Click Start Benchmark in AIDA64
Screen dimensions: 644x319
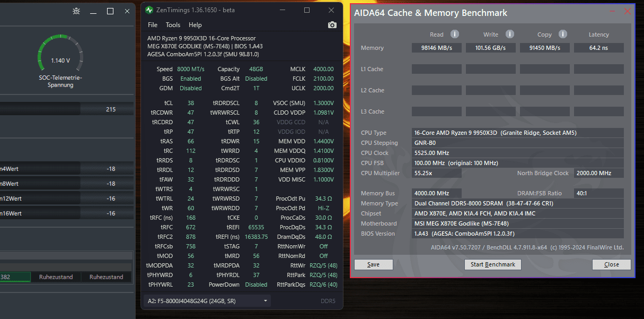point(493,264)
